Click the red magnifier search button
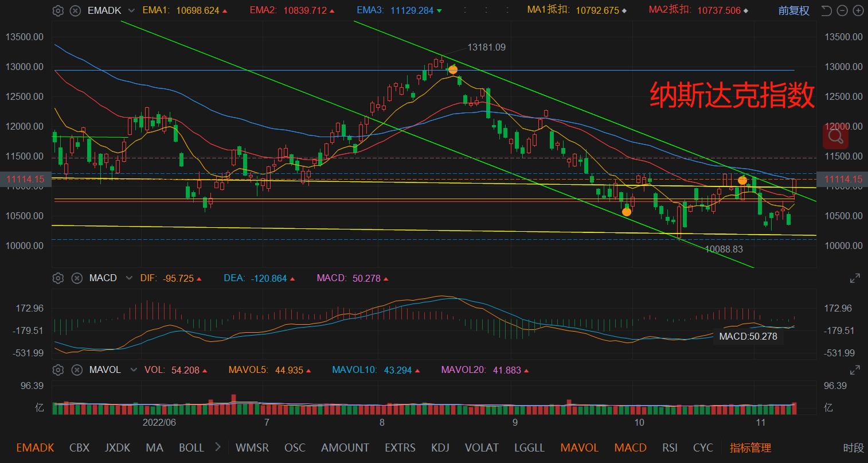The width and height of the screenshot is (868, 463). tap(835, 137)
